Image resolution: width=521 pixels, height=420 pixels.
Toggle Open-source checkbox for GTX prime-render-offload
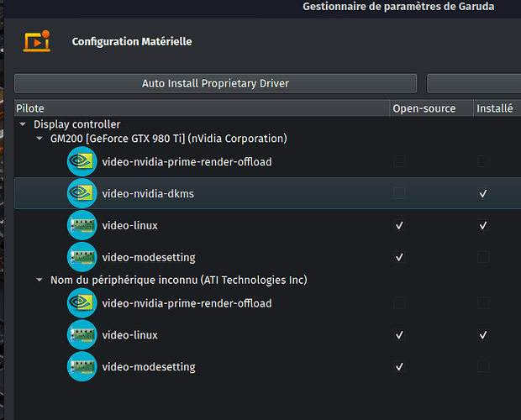point(399,161)
